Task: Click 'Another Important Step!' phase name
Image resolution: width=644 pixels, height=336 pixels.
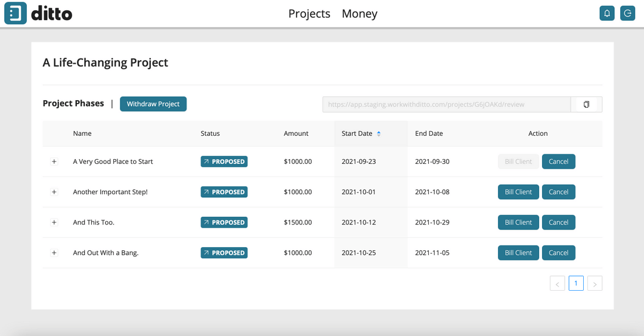Action: (110, 192)
